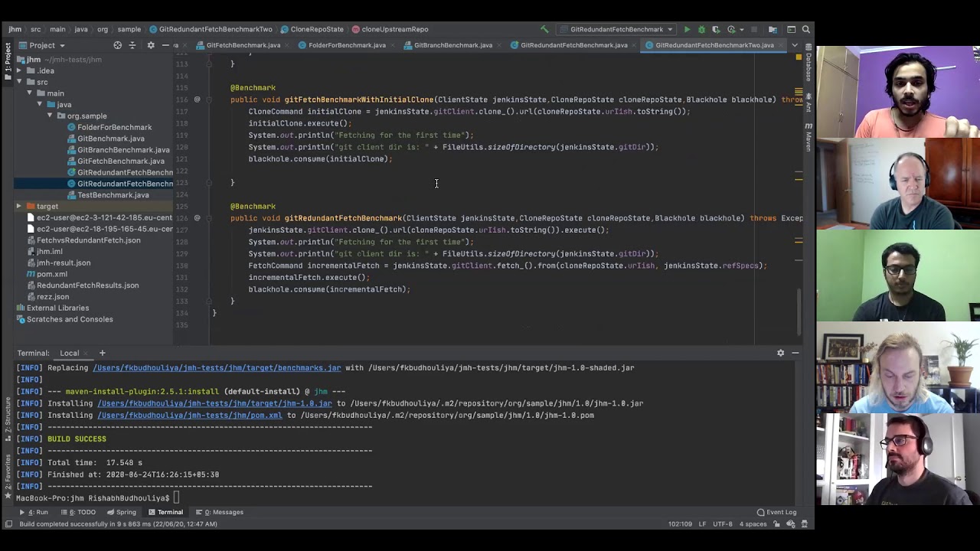The width and height of the screenshot is (980, 551).
Task: Open the run configuration dropdown
Action: [616, 29]
